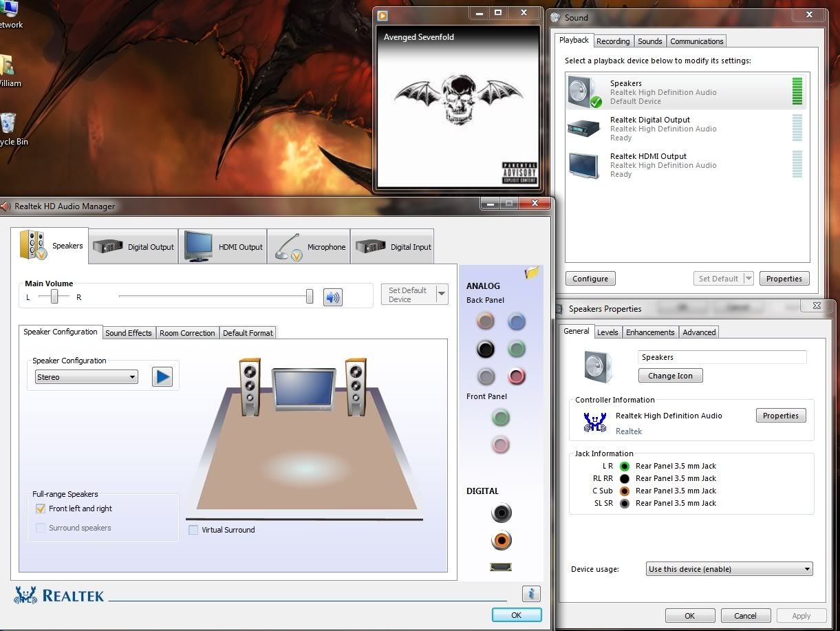The width and height of the screenshot is (840, 631).
Task: Mute the main volume speaker icon
Action: coord(332,297)
